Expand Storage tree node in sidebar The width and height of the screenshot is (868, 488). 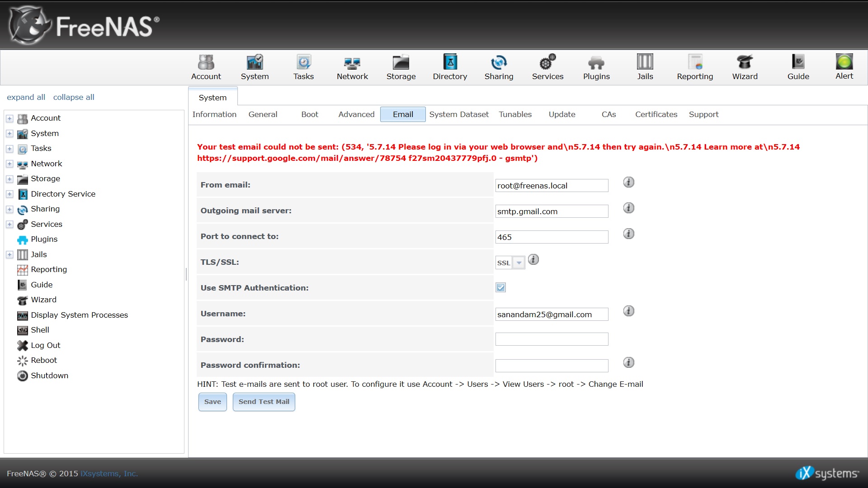(x=9, y=179)
